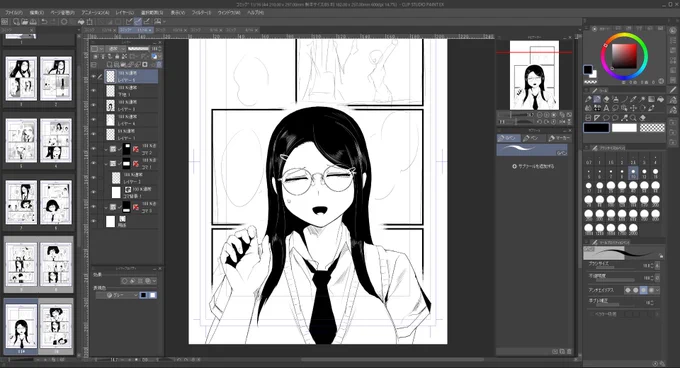680x368 pixels.
Task: Open the layer effect dropdown arrow
Action: (154, 281)
